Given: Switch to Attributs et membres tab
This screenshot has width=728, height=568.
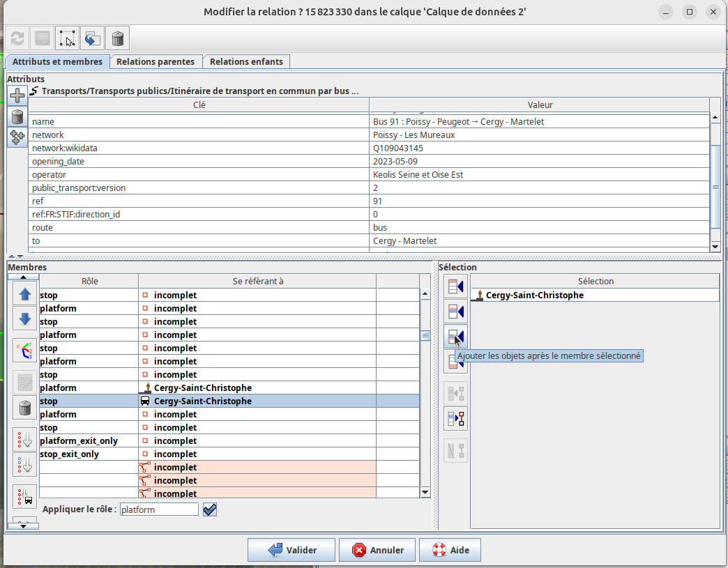Looking at the screenshot, I should (x=58, y=62).
